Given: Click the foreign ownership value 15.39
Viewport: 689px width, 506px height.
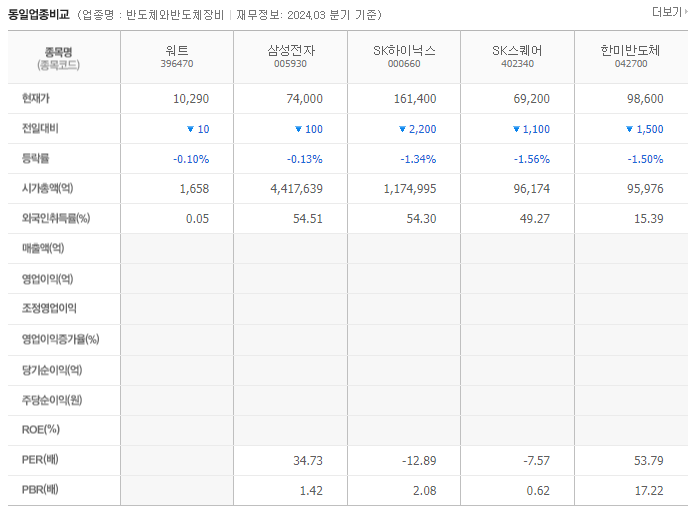Looking at the screenshot, I should tap(649, 219).
